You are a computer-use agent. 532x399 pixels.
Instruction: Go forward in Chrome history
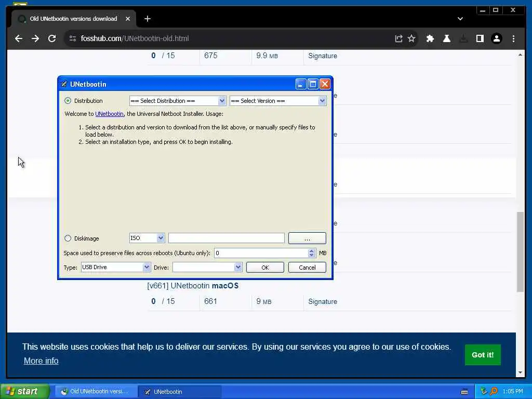[35, 38]
